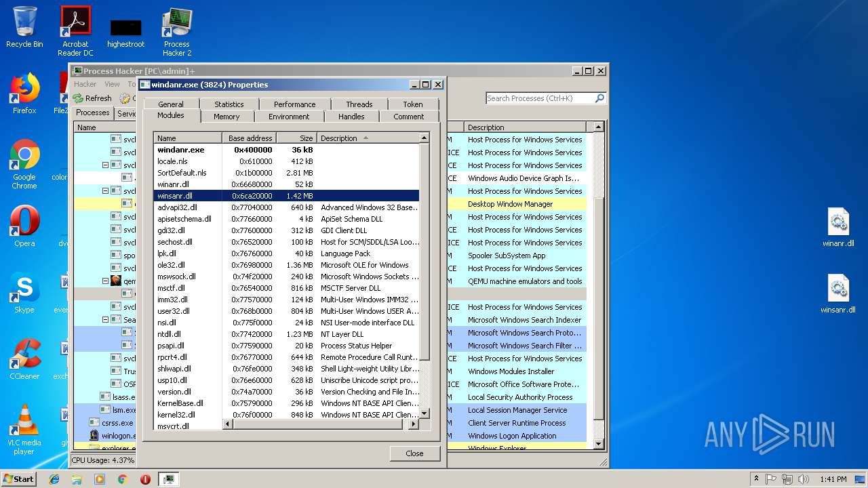Click Process Hacker taskbar button
868x488 pixels.
[169, 479]
